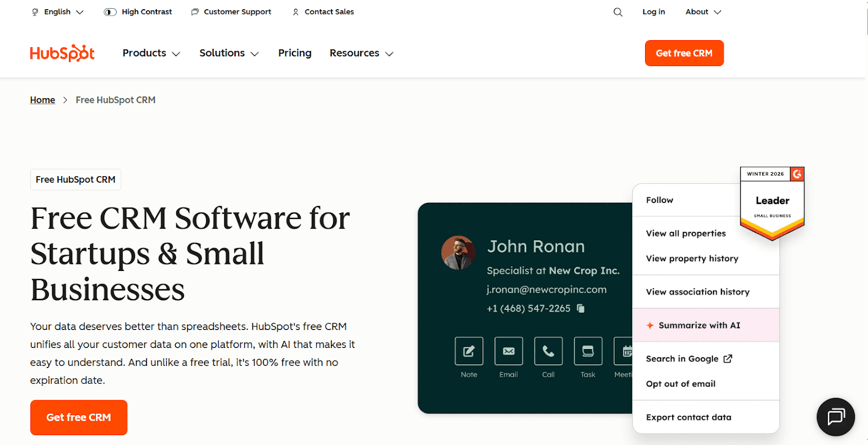Click the Free HubSpot CRM tag label
Screen dimensions: 868x445
point(75,179)
